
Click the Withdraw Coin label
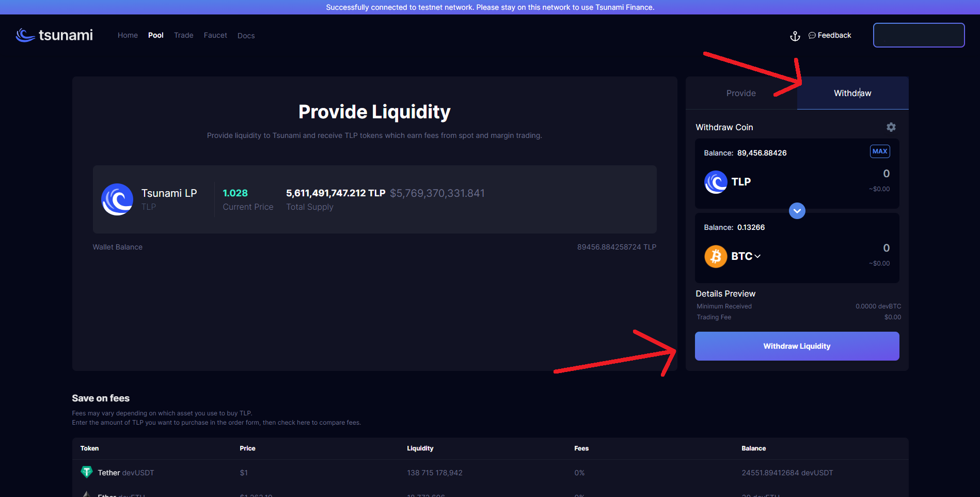point(724,127)
